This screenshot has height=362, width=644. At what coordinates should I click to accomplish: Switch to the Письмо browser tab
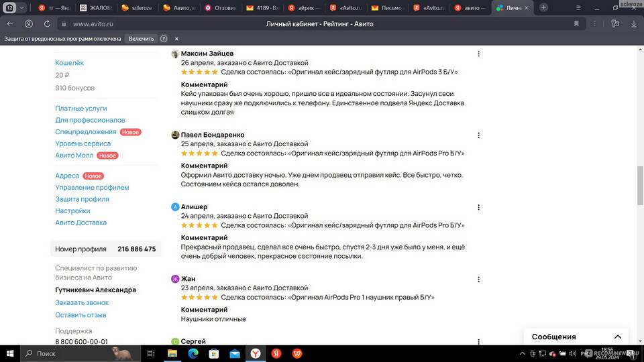click(388, 8)
